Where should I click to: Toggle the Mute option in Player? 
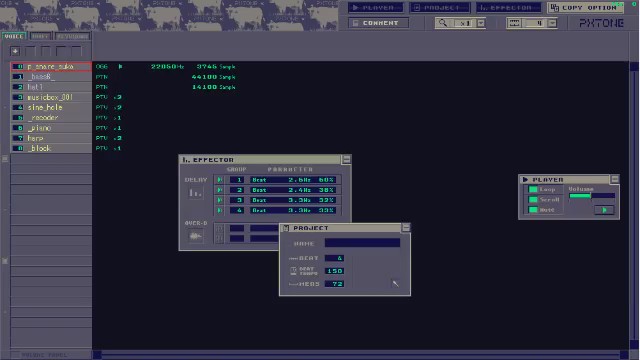533,210
